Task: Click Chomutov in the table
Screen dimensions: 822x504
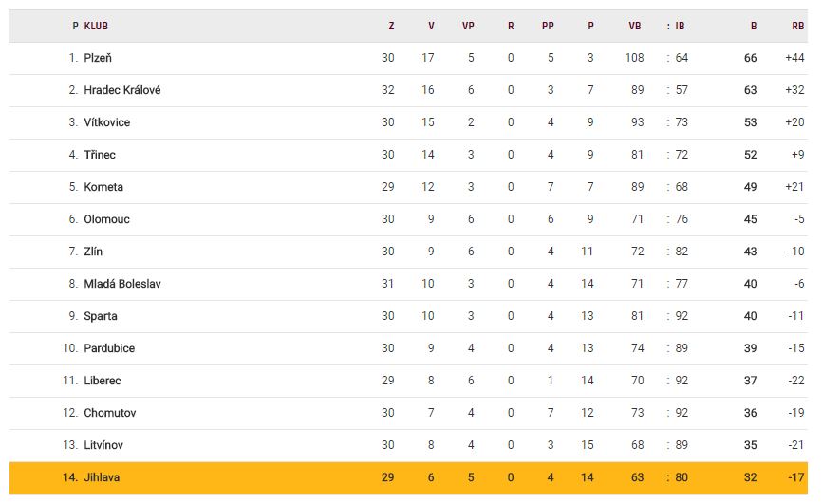Action: point(107,413)
